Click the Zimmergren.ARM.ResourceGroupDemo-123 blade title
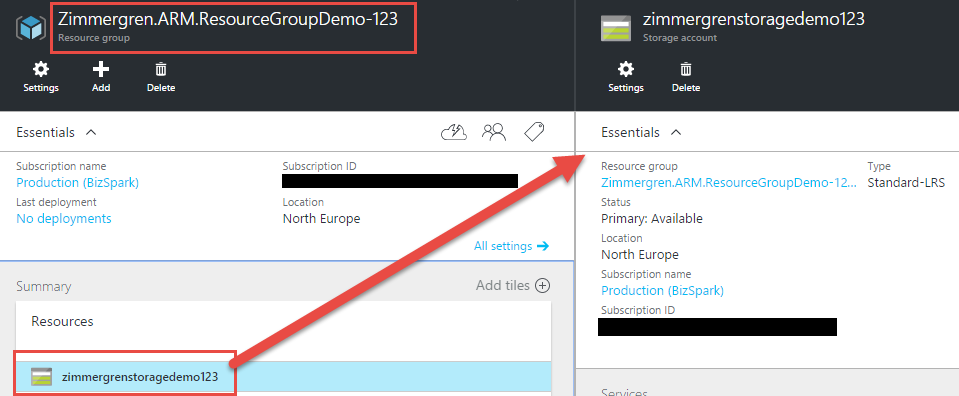959x396 pixels. pyautogui.click(x=228, y=20)
